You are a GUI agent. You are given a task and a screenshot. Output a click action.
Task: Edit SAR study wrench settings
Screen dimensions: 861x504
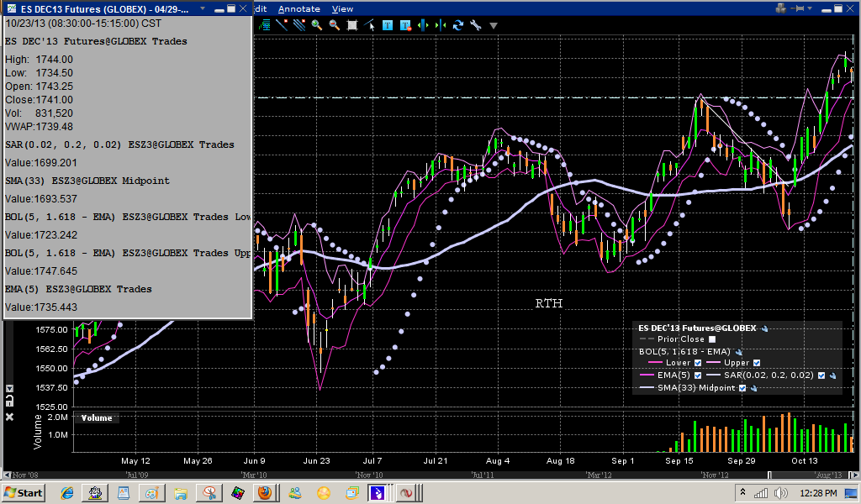pos(832,375)
